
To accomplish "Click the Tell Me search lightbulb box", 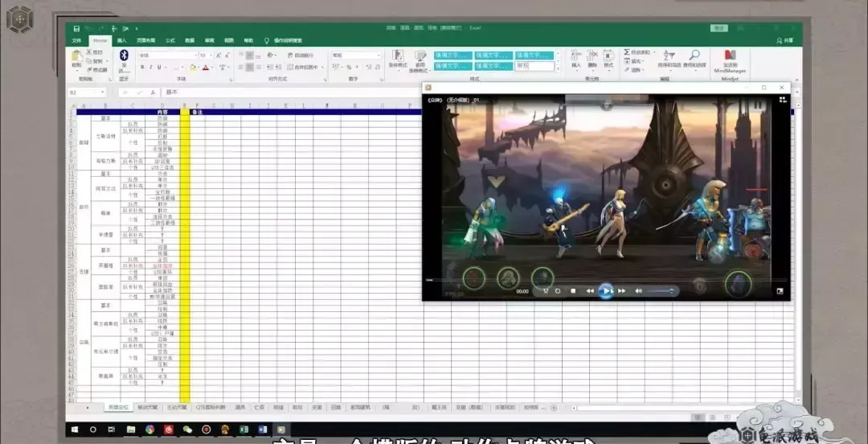I will [284, 40].
